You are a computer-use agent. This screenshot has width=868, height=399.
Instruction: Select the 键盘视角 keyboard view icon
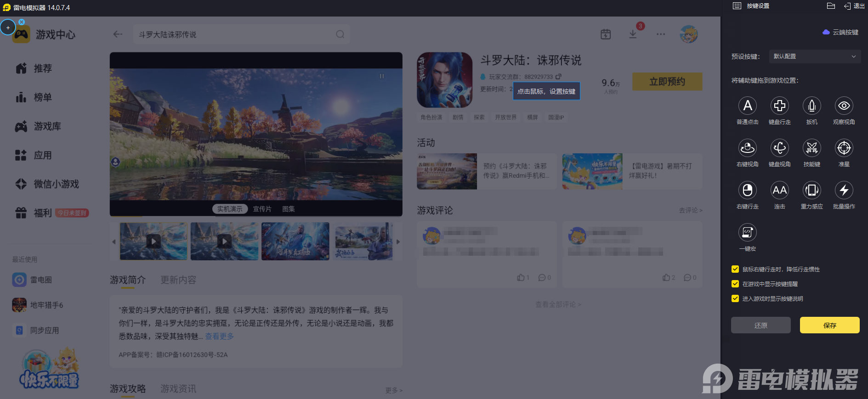(x=780, y=148)
